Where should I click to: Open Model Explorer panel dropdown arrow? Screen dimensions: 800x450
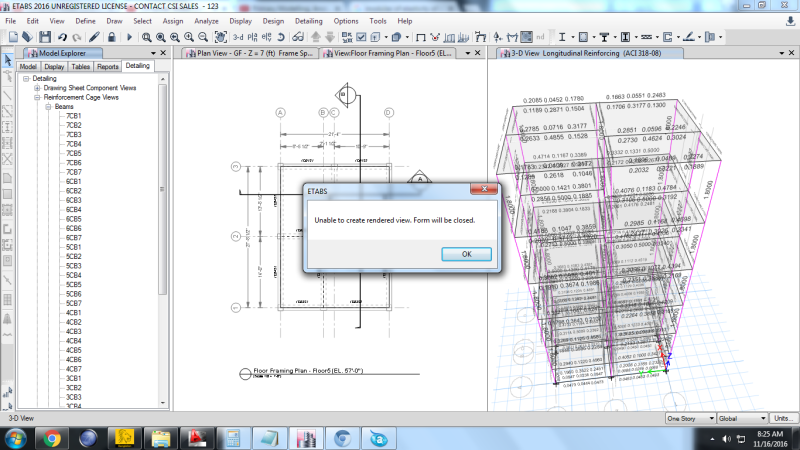click(x=153, y=53)
